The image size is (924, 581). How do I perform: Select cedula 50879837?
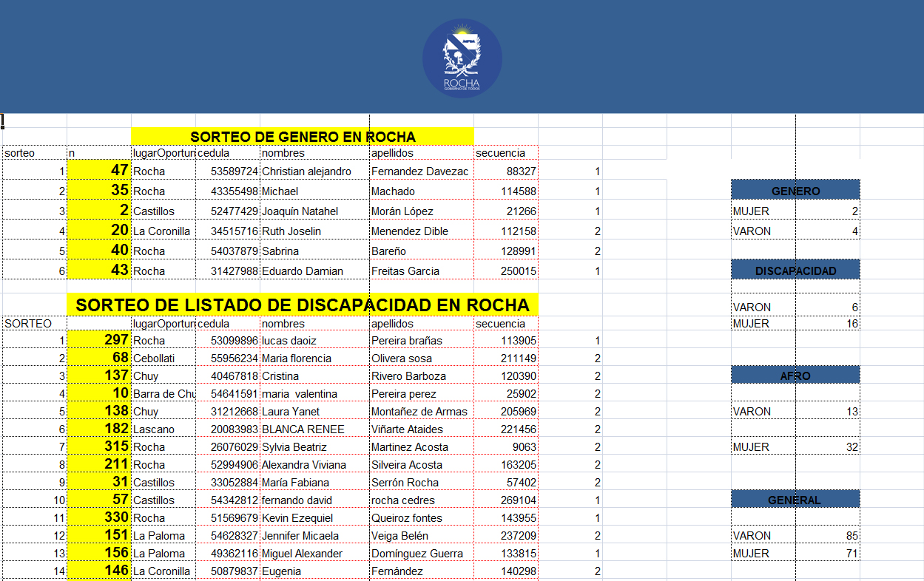pyautogui.click(x=235, y=571)
